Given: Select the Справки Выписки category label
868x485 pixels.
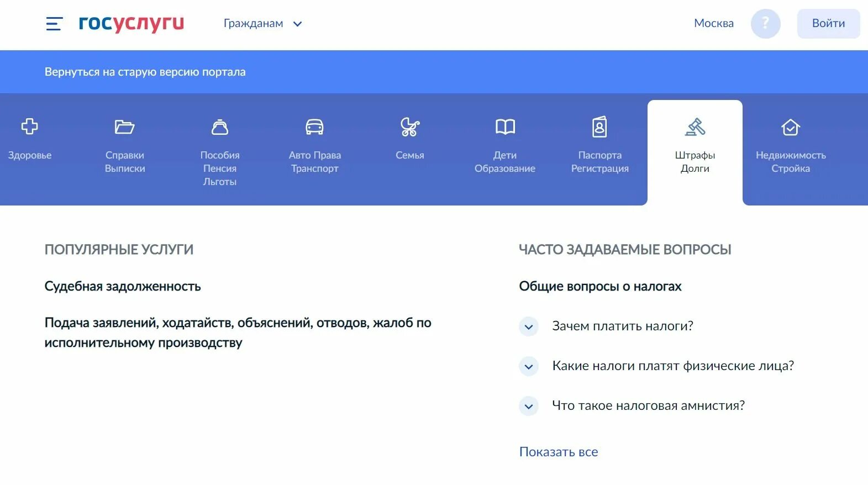Looking at the screenshot, I should point(125,162).
